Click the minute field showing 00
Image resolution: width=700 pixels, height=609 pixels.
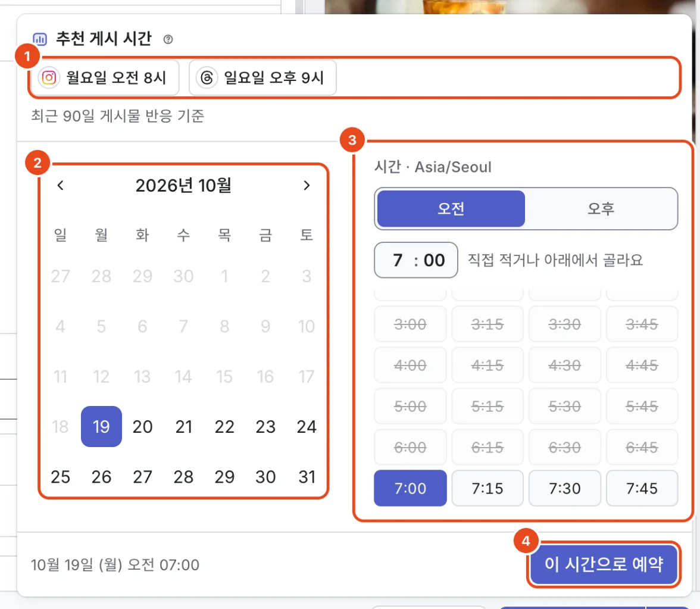[x=434, y=260]
